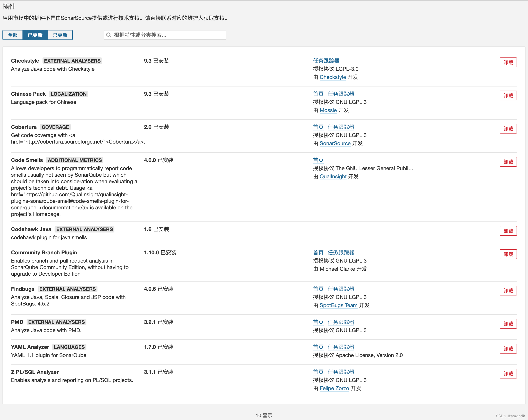The width and height of the screenshot is (528, 420).
Task: Select the 已更新 filter tab
Action: click(35, 35)
